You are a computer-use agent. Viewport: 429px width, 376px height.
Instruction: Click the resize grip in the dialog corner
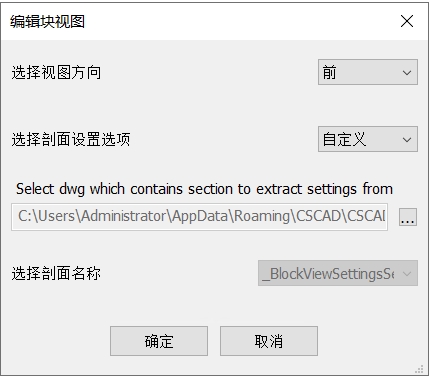tap(419, 369)
